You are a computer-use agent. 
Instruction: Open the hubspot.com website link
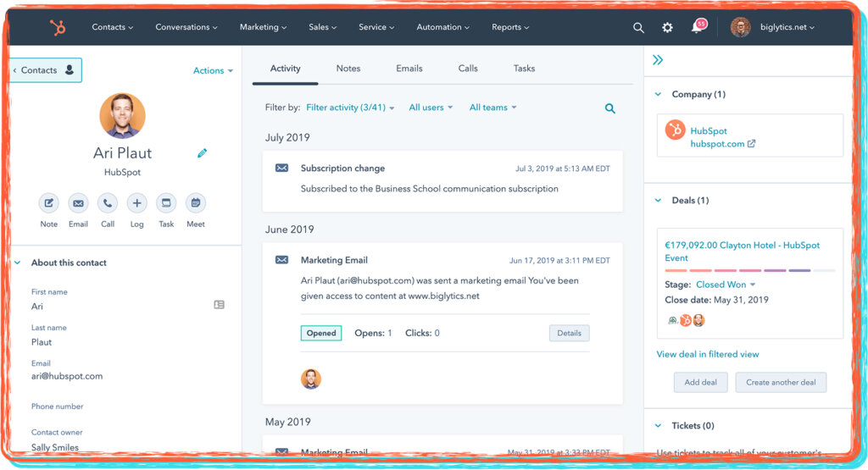coord(717,144)
